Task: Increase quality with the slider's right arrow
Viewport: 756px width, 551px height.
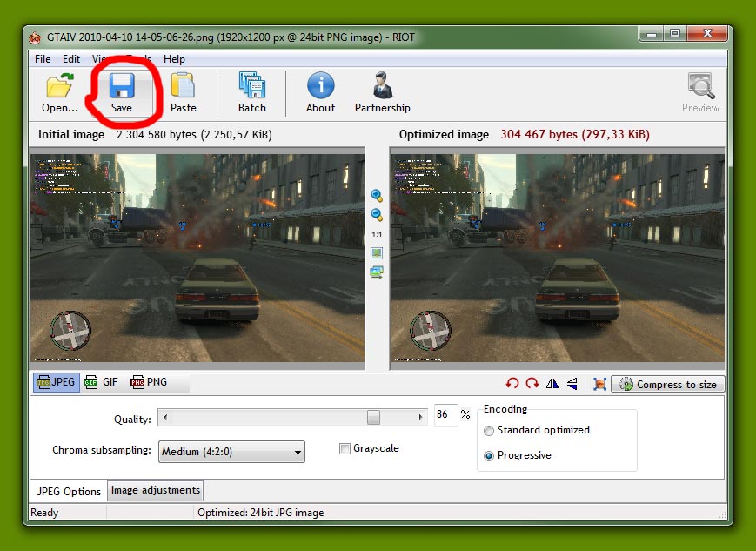Action: pyautogui.click(x=420, y=417)
